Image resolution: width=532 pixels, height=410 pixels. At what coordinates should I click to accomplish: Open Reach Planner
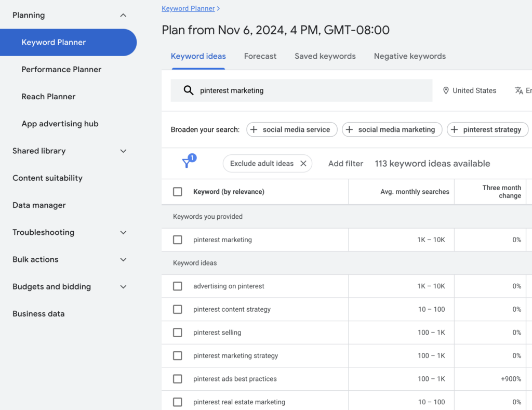click(x=48, y=97)
